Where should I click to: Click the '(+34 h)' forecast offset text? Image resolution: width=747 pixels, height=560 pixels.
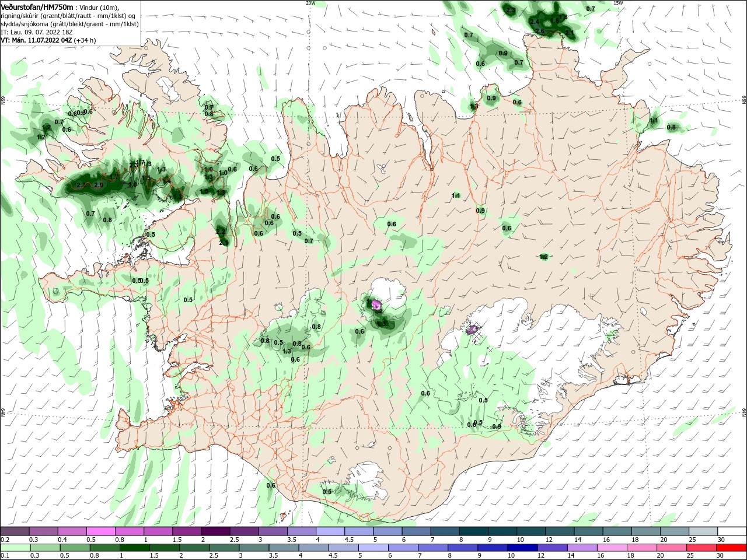click(x=85, y=40)
